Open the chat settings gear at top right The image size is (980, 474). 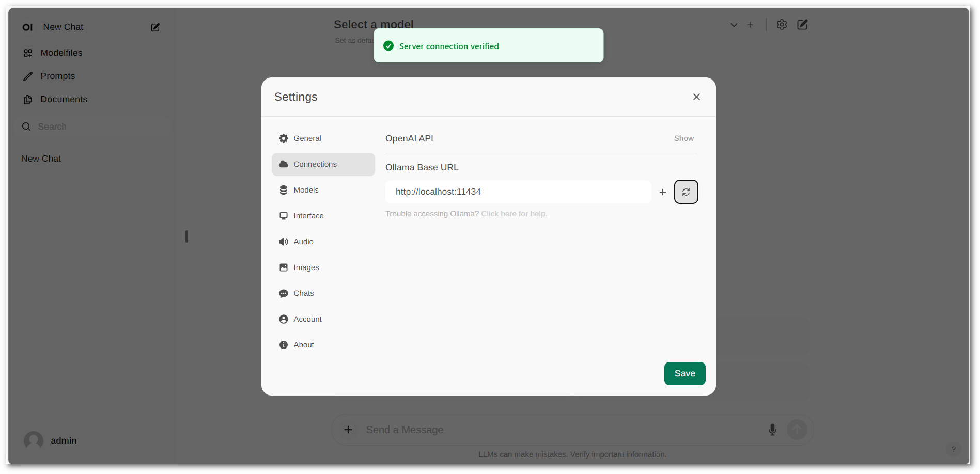[x=781, y=24]
